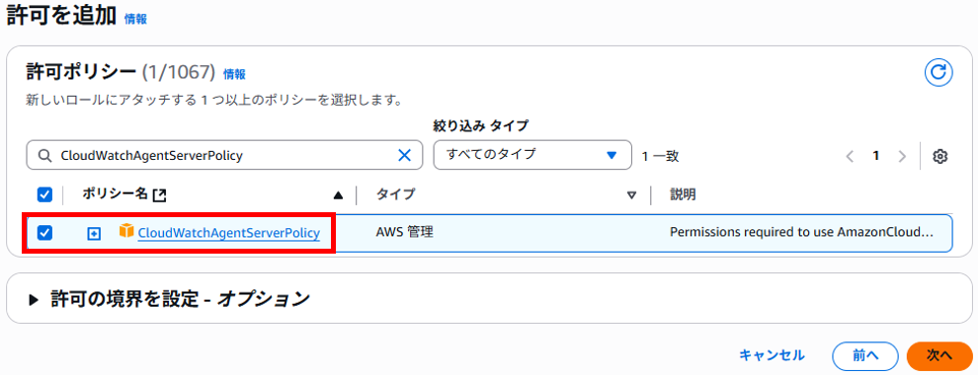Click the orange policy box icon
Viewport: 980px width, 378px height.
126,232
